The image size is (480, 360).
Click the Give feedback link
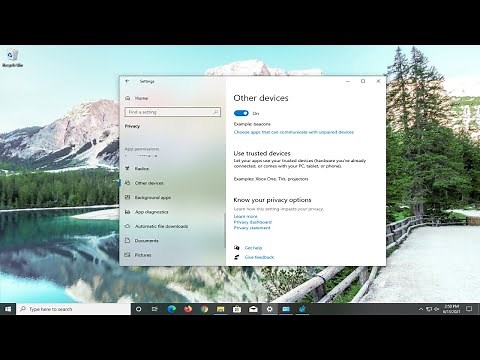(259, 257)
